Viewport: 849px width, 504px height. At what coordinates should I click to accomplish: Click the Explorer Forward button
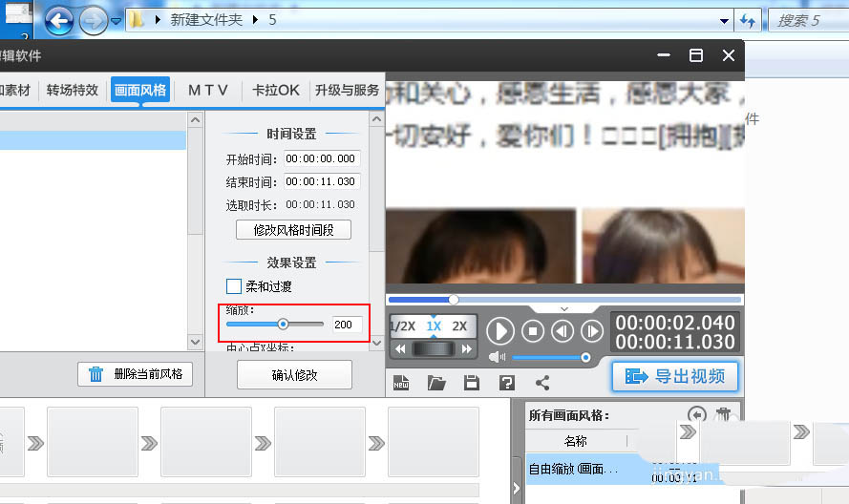(94, 21)
